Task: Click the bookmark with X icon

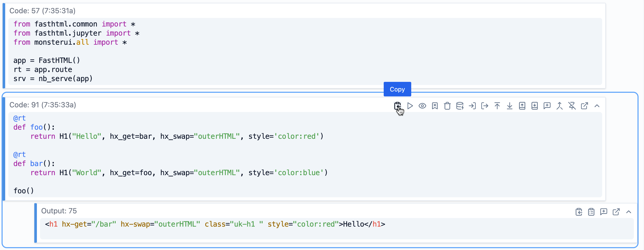Action: pos(435,106)
